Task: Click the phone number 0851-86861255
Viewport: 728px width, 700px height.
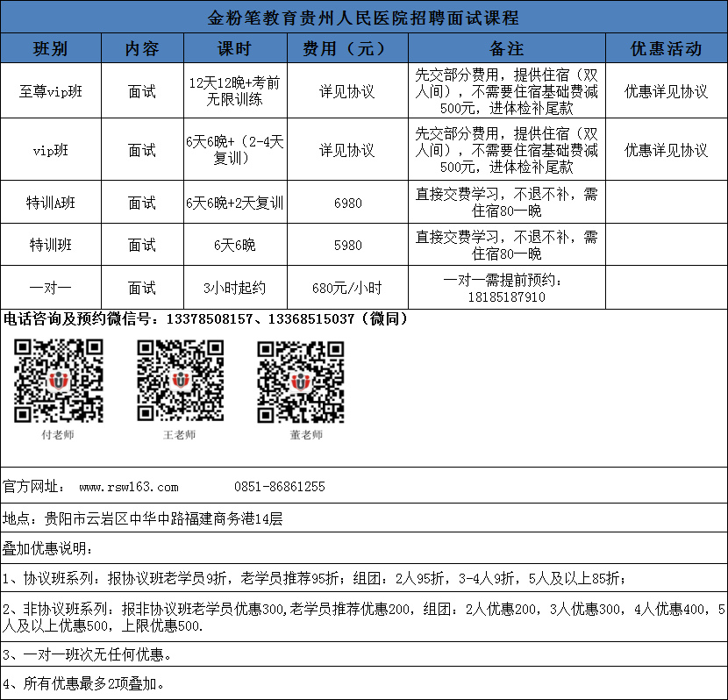Action: (279, 487)
